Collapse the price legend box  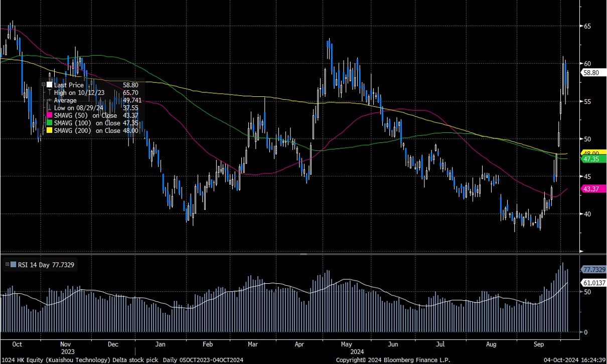(x=43, y=85)
